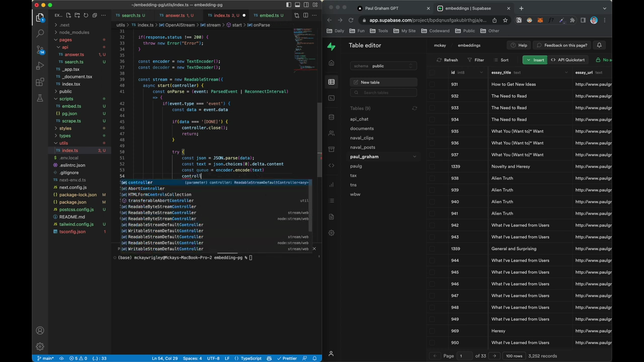Expand the styles folder in Explorer

(x=65, y=128)
